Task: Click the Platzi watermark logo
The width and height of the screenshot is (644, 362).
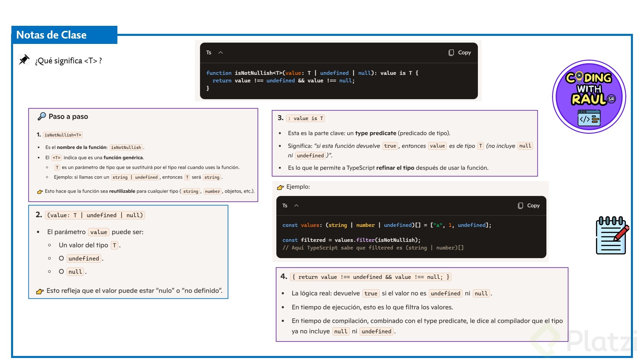Action: pyautogui.click(x=590, y=341)
